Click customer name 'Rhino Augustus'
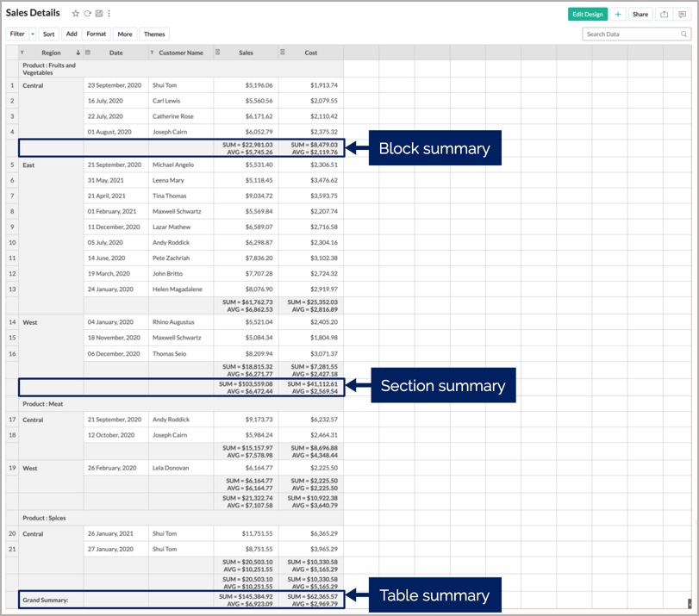The image size is (699, 616). point(173,322)
